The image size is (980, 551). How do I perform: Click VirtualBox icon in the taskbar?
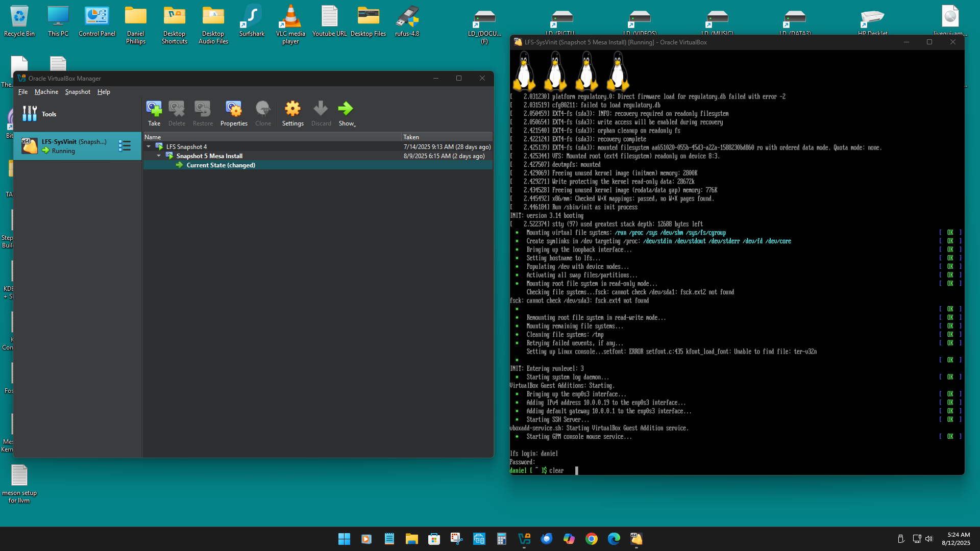click(x=524, y=539)
